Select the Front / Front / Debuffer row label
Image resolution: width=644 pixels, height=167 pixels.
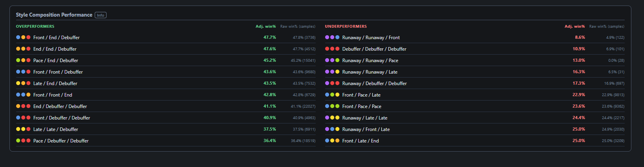[x=58, y=72]
